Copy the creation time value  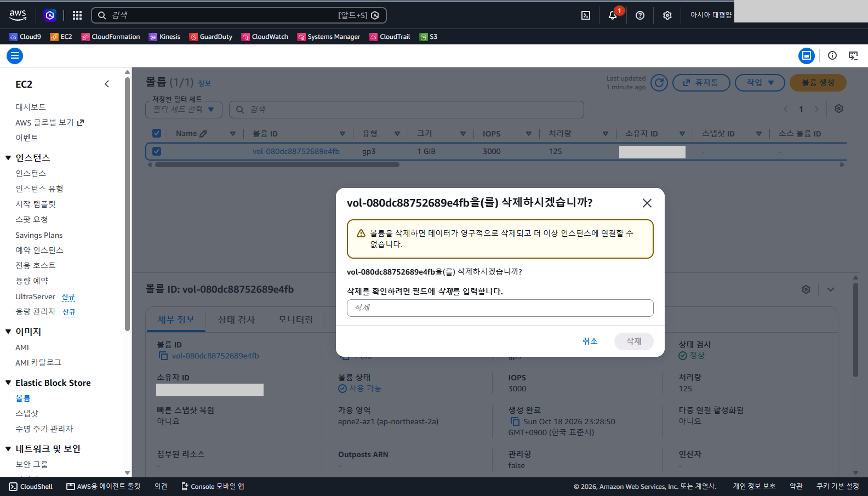click(515, 421)
